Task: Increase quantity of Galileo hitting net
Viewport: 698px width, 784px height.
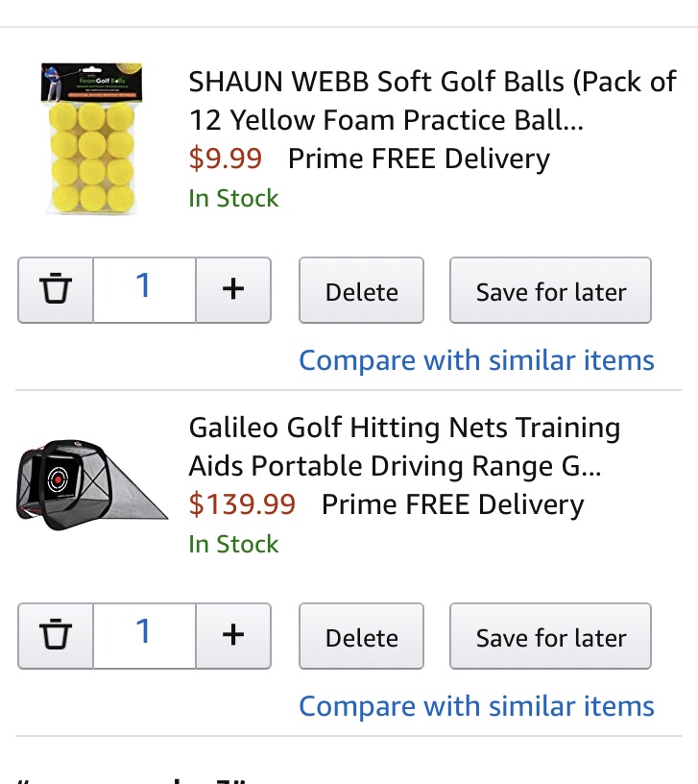Action: click(233, 635)
